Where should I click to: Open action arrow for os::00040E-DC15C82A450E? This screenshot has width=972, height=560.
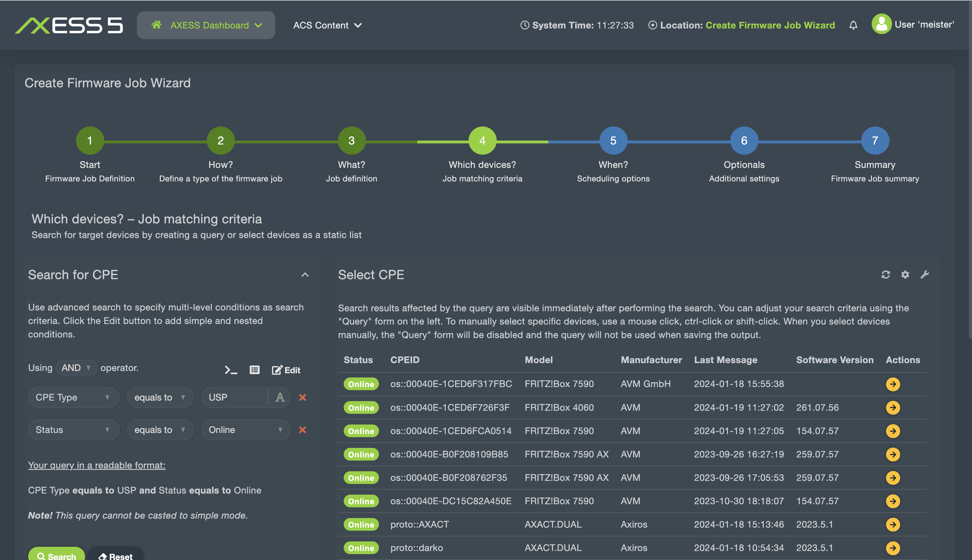point(893,501)
